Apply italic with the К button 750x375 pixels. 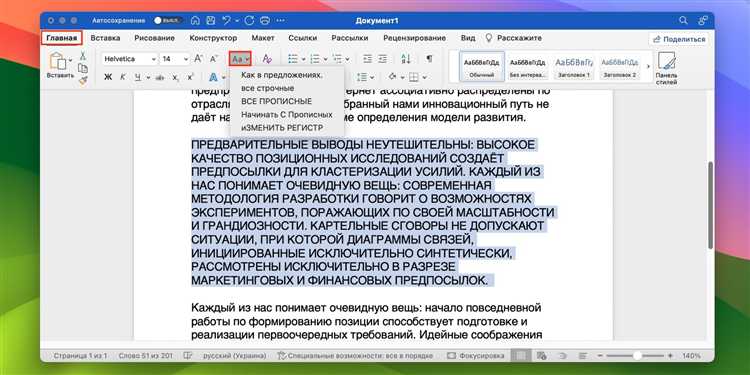122,77
